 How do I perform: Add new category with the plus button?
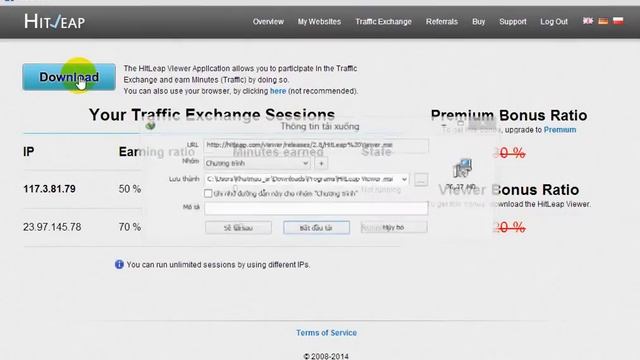coord(321,163)
